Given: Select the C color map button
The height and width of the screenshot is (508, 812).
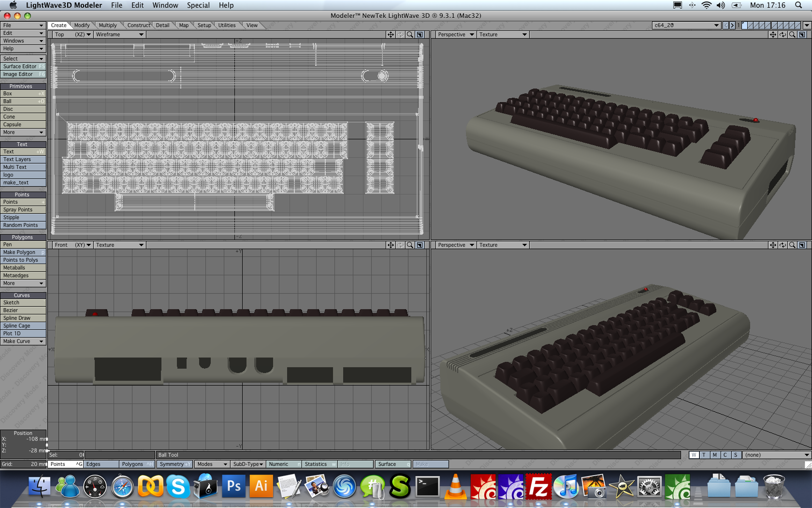Looking at the screenshot, I should [x=725, y=455].
